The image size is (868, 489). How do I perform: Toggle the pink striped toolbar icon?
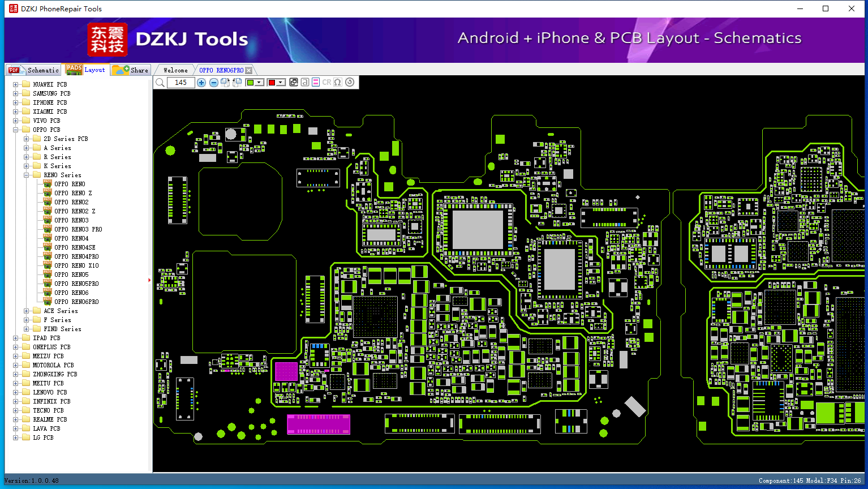pos(316,83)
